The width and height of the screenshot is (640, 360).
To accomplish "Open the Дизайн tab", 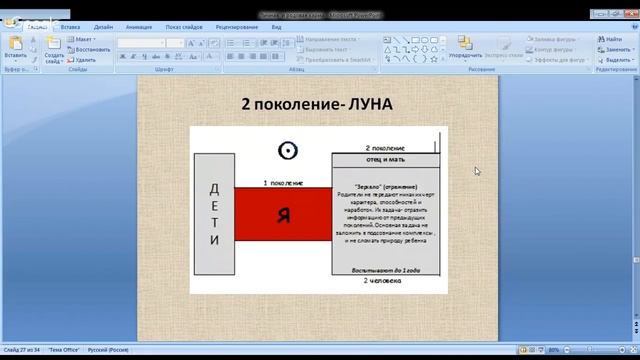I will click(103, 27).
